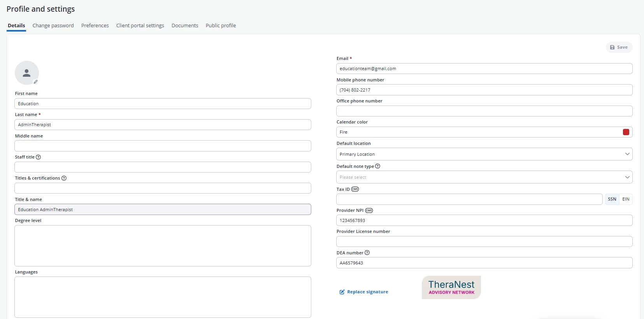Click the profile photo edit pencil icon
Image resolution: width=644 pixels, height=319 pixels.
[x=36, y=82]
